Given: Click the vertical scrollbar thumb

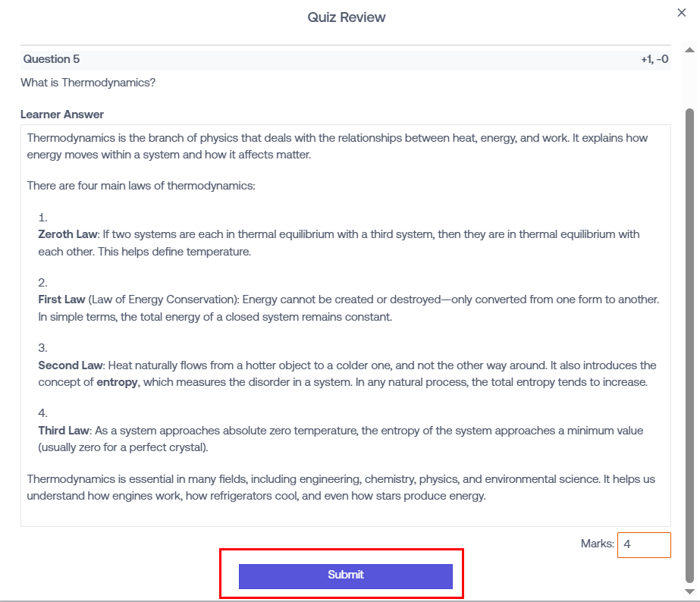Looking at the screenshot, I should 689,341.
